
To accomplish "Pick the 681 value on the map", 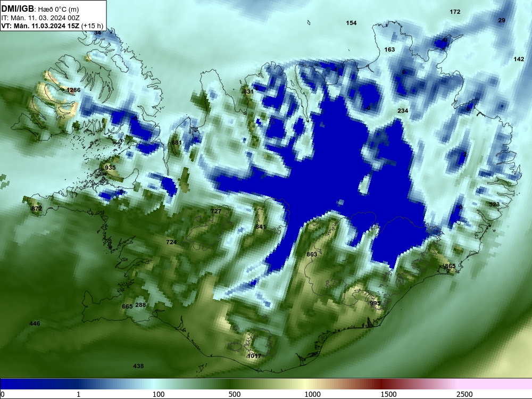I will (177, 143).
